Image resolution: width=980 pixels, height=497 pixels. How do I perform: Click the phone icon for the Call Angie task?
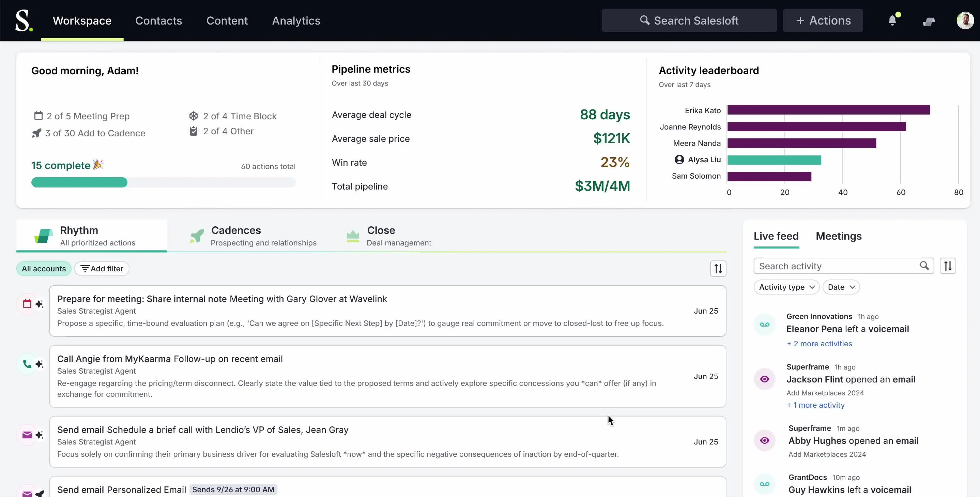tap(27, 364)
